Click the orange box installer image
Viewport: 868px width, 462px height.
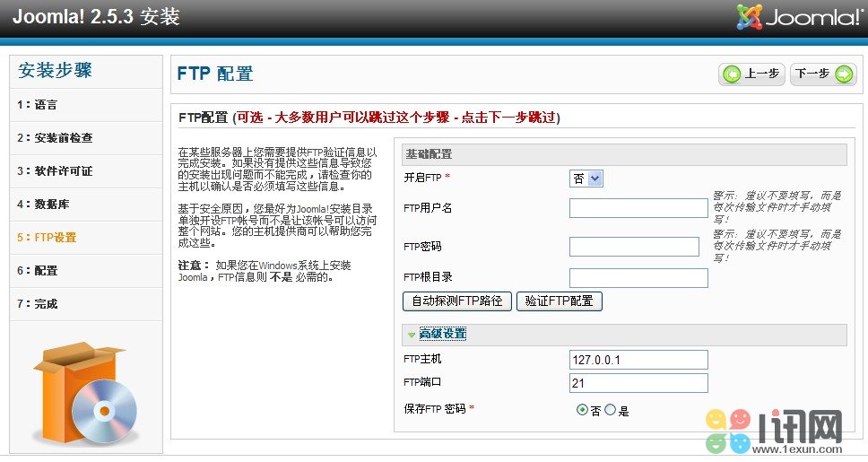pyautogui.click(x=86, y=393)
